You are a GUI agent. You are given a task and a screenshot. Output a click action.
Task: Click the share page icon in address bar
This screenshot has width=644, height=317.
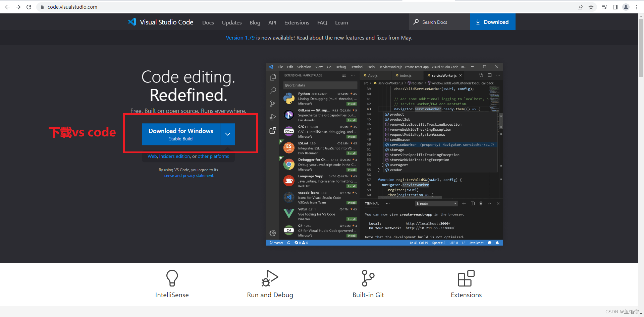pos(580,7)
